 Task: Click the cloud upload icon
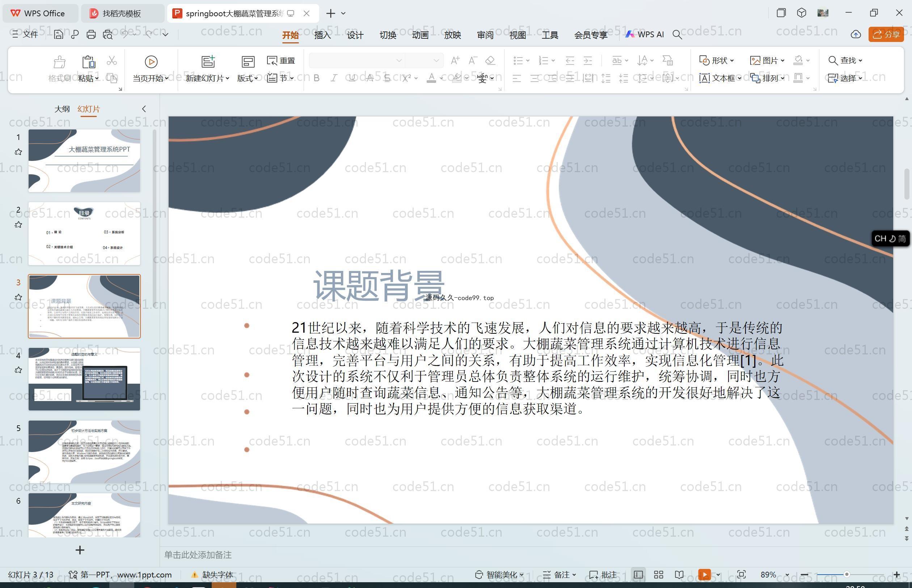[856, 34]
